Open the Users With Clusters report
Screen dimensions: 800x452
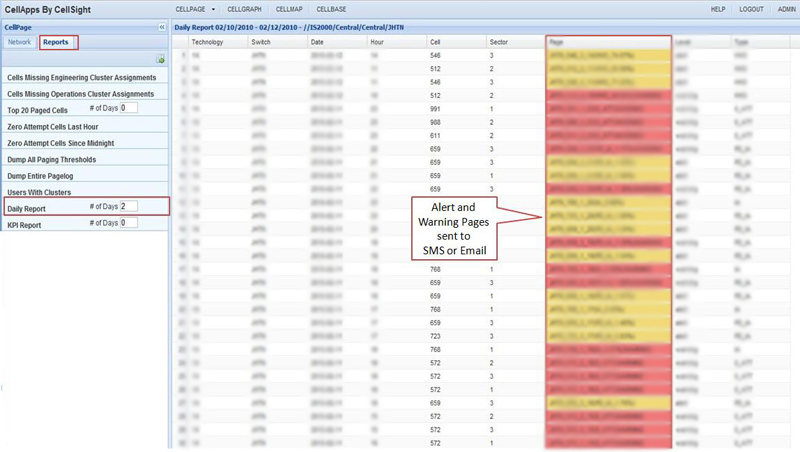click(x=39, y=192)
